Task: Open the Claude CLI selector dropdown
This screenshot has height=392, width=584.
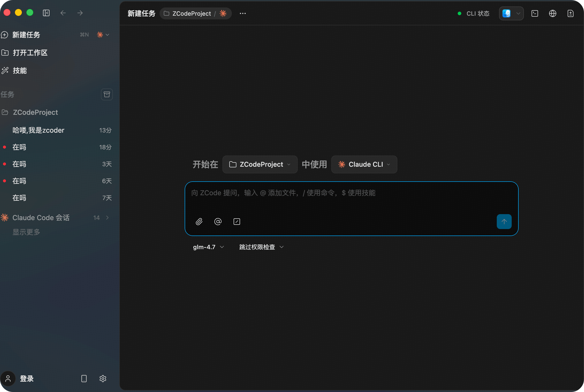Action: click(x=364, y=164)
